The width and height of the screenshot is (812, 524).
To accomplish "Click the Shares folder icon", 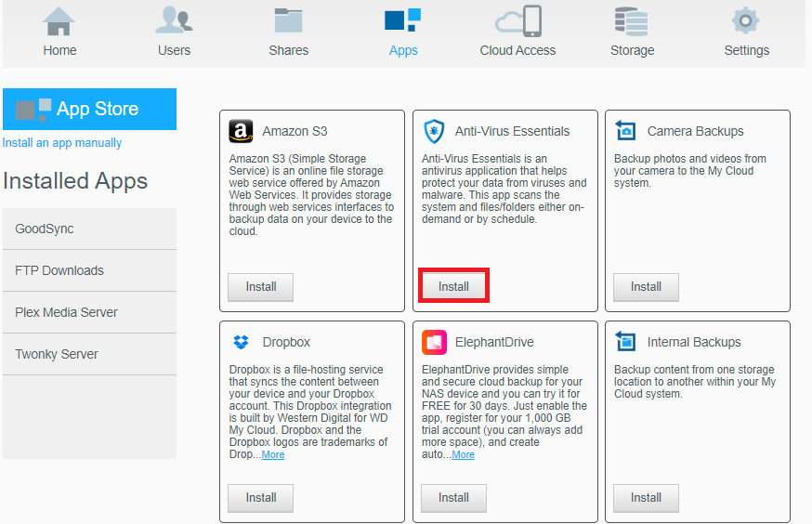I will tap(288, 20).
